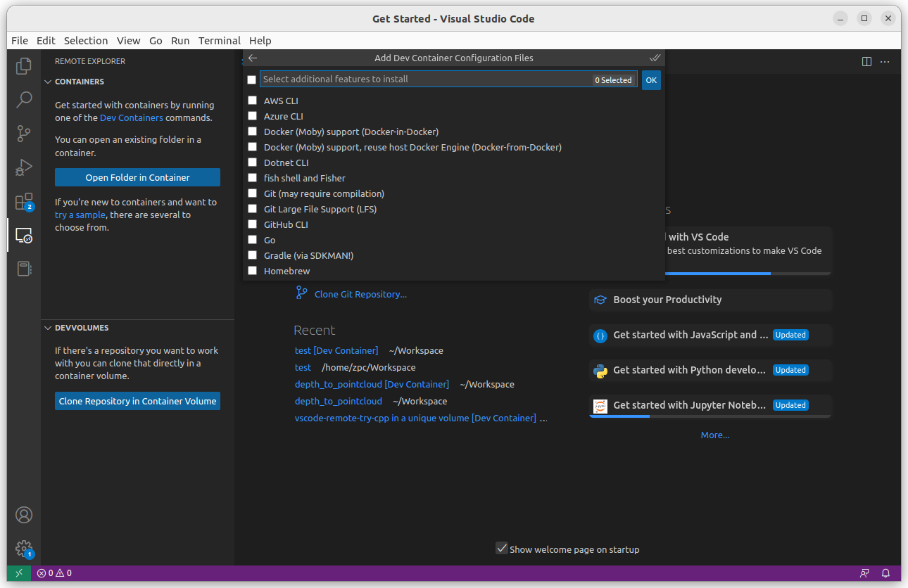Check the Git (may require compilation) feature
This screenshot has height=588, width=908.
point(252,193)
